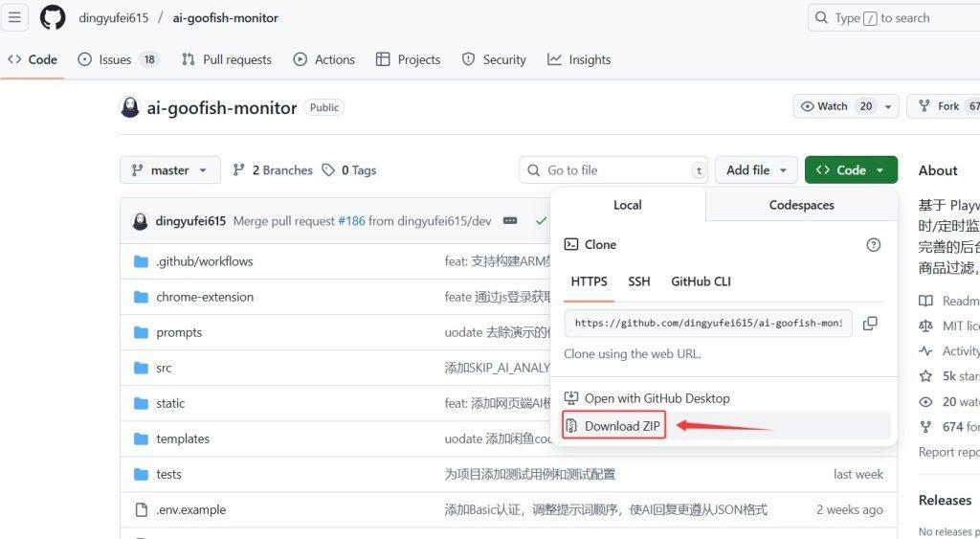View the 0 Tags link
Image resolution: width=980 pixels, height=539 pixels.
[349, 170]
